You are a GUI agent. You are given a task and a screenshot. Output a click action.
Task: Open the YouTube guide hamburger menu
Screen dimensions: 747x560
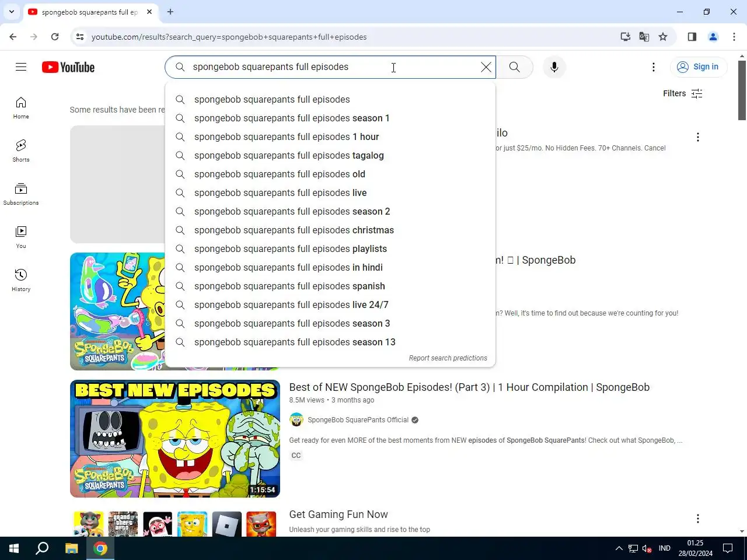point(21,67)
